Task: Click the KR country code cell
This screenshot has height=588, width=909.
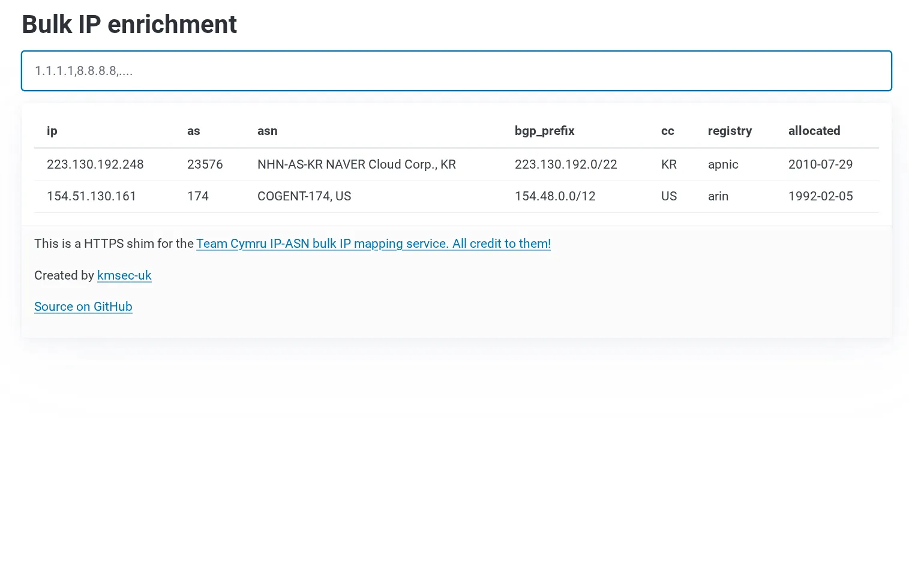Action: [668, 164]
